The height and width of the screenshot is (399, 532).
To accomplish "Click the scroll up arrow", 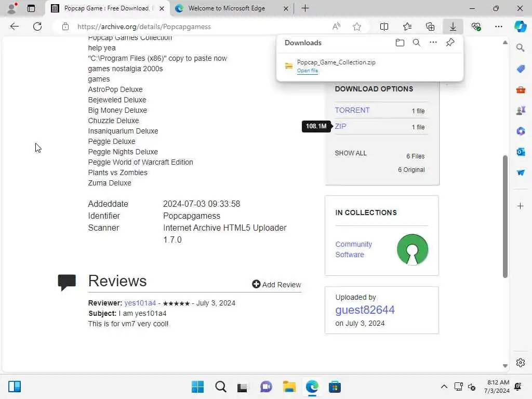I will coord(505,43).
